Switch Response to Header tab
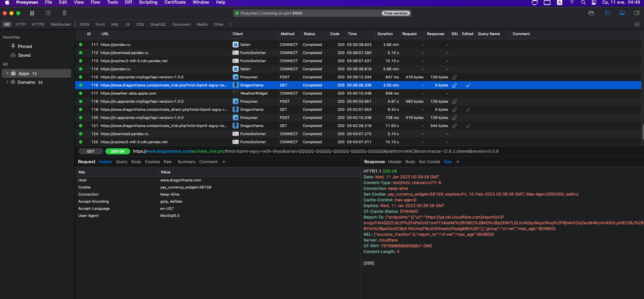This screenshot has height=299, width=644. 395,162
